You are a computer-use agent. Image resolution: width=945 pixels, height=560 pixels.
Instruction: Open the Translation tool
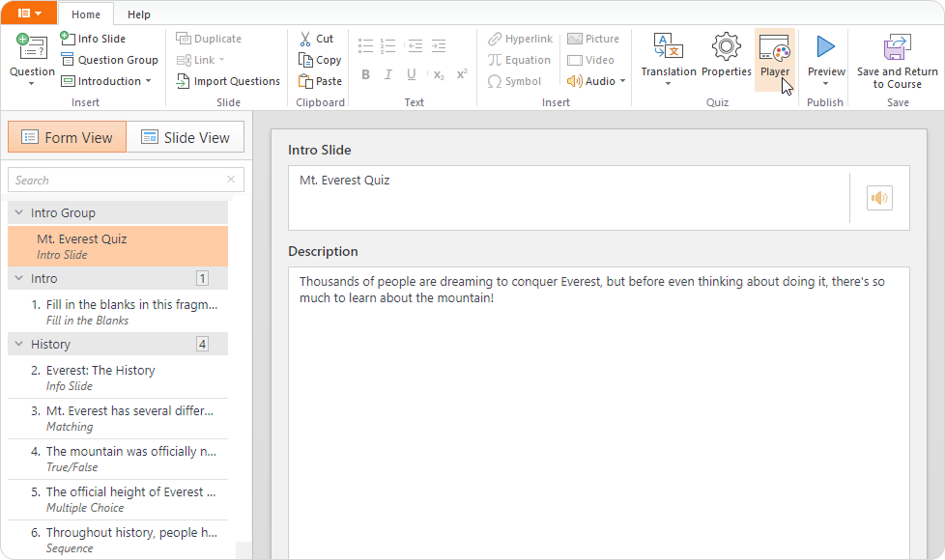coord(668,48)
